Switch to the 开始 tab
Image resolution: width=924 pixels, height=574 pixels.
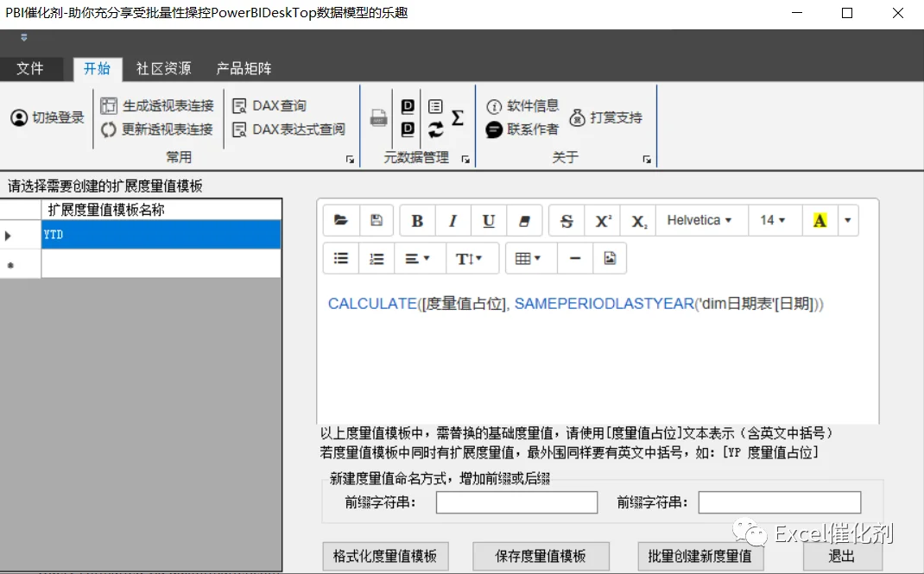pyautogui.click(x=98, y=68)
